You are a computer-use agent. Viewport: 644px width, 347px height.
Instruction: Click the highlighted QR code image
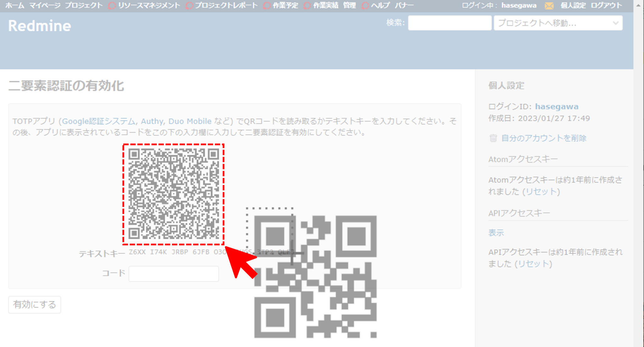[x=173, y=193]
